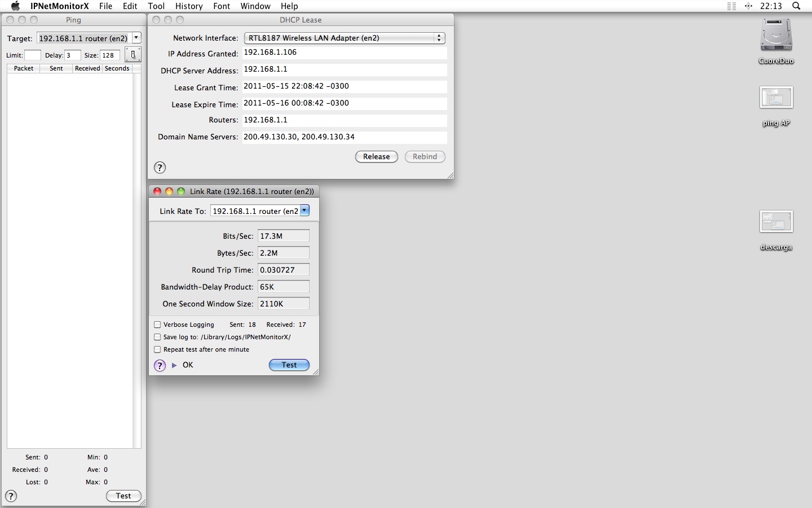Click the blue Test button in Link Rate
Viewport: 812px width, 508px height.
[289, 365]
